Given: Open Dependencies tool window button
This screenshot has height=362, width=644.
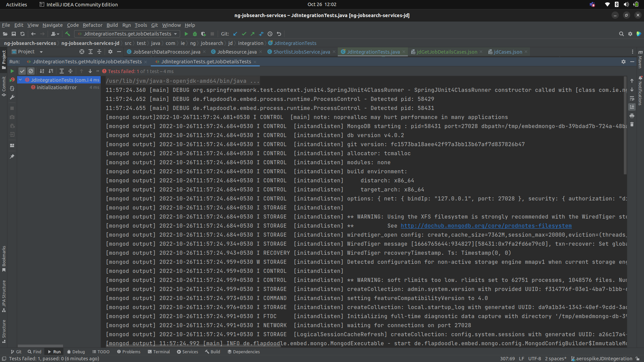Looking at the screenshot, I should (244, 352).
